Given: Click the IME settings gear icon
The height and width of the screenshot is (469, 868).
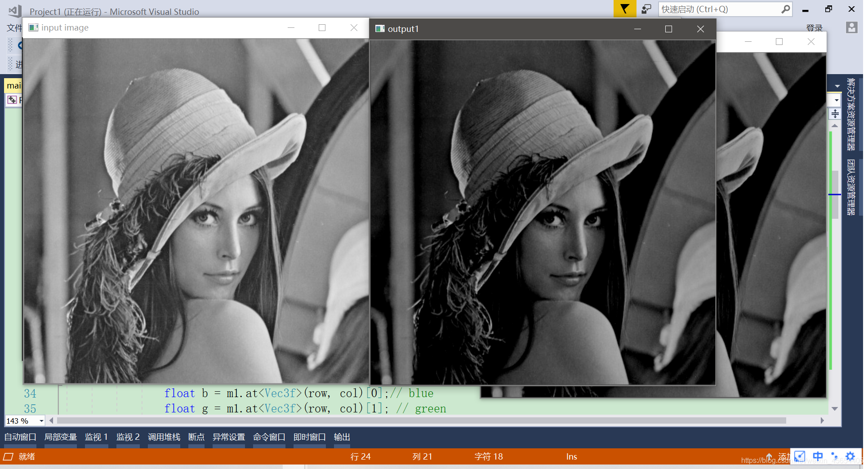Looking at the screenshot, I should click(x=850, y=456).
